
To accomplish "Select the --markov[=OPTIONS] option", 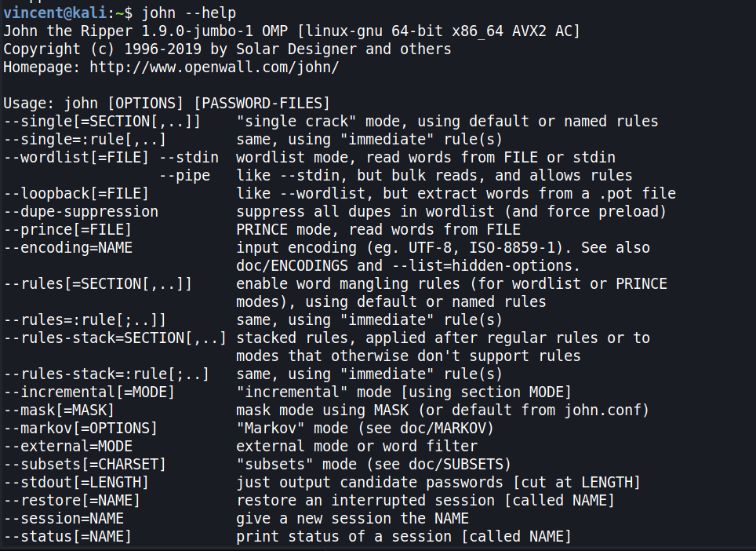I will [80, 428].
